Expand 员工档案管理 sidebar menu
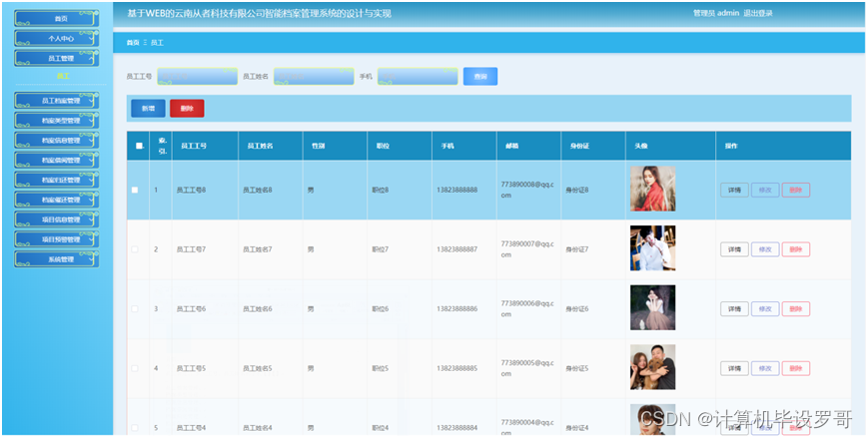Viewport: 868px width, 438px height. click(x=57, y=101)
